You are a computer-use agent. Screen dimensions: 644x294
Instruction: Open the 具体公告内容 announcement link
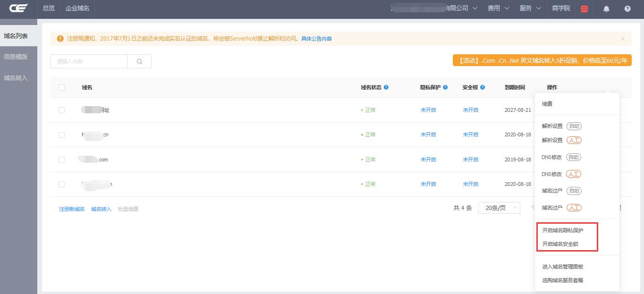pyautogui.click(x=316, y=39)
